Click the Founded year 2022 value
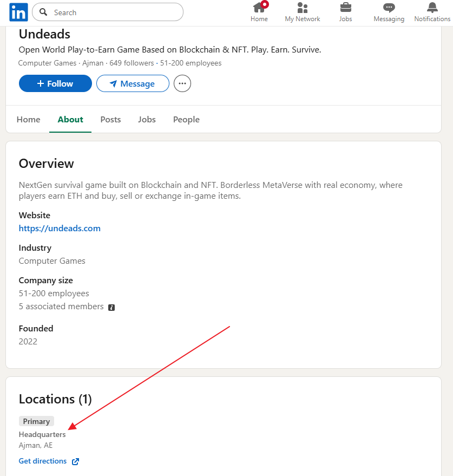 click(x=28, y=342)
